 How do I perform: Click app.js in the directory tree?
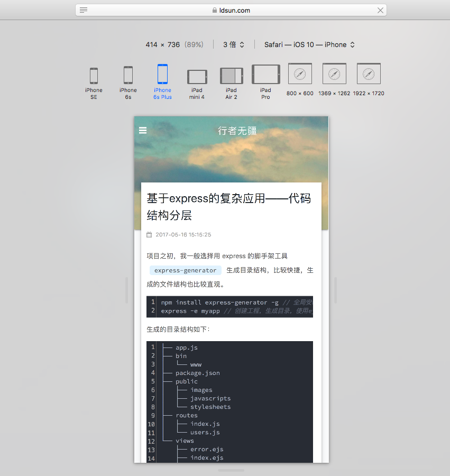click(x=186, y=347)
